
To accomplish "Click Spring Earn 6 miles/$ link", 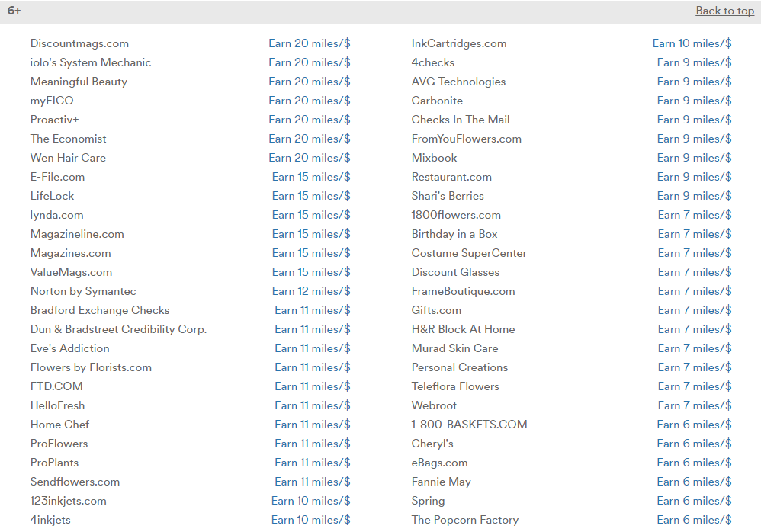I will tap(694, 501).
